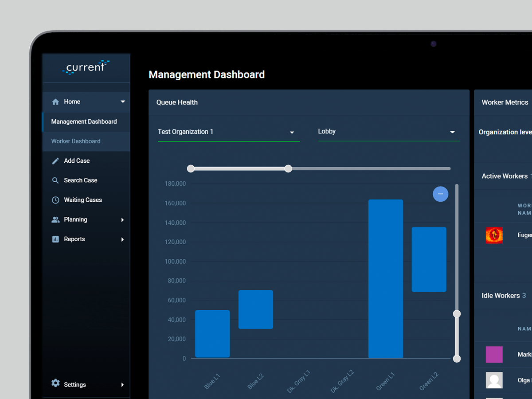Click the Search Case magnifier icon

tap(55, 180)
